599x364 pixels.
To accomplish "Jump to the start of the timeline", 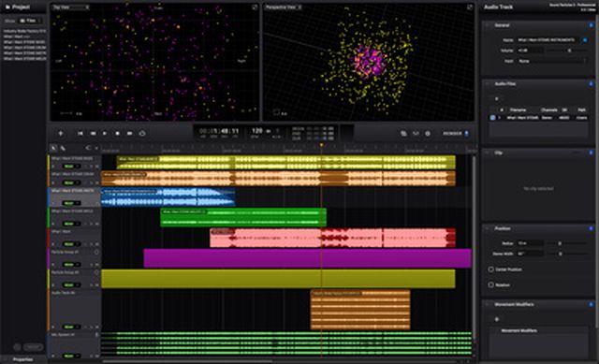I will [80, 133].
